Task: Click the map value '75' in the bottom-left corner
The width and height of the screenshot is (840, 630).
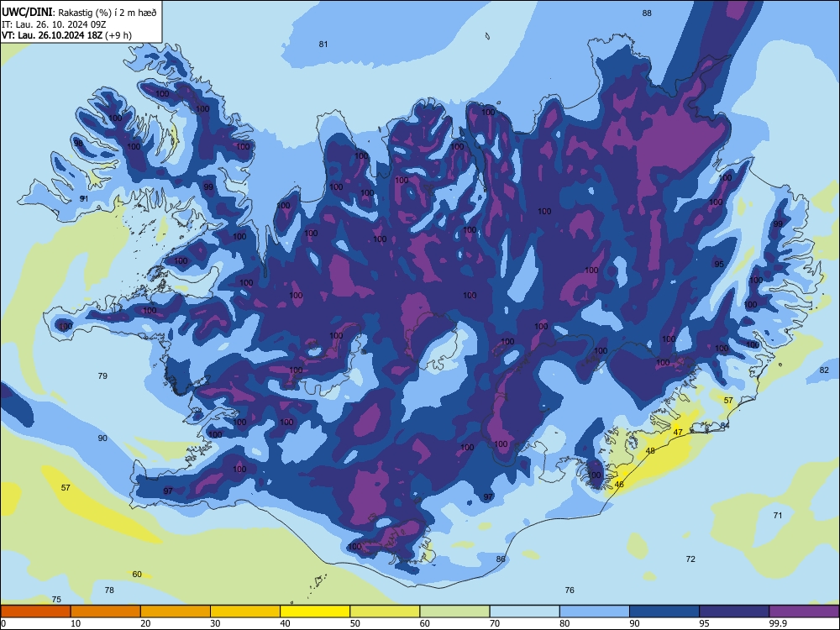Action: tap(56, 600)
